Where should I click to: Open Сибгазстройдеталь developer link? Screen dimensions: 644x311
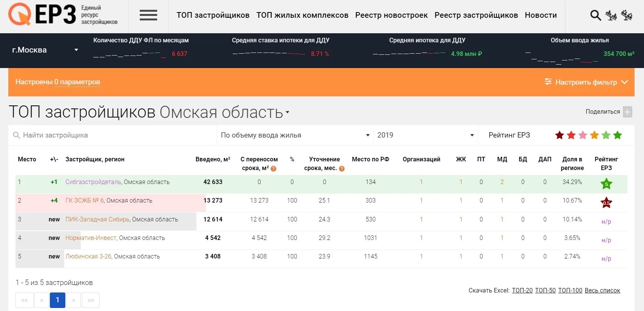pyautogui.click(x=93, y=182)
